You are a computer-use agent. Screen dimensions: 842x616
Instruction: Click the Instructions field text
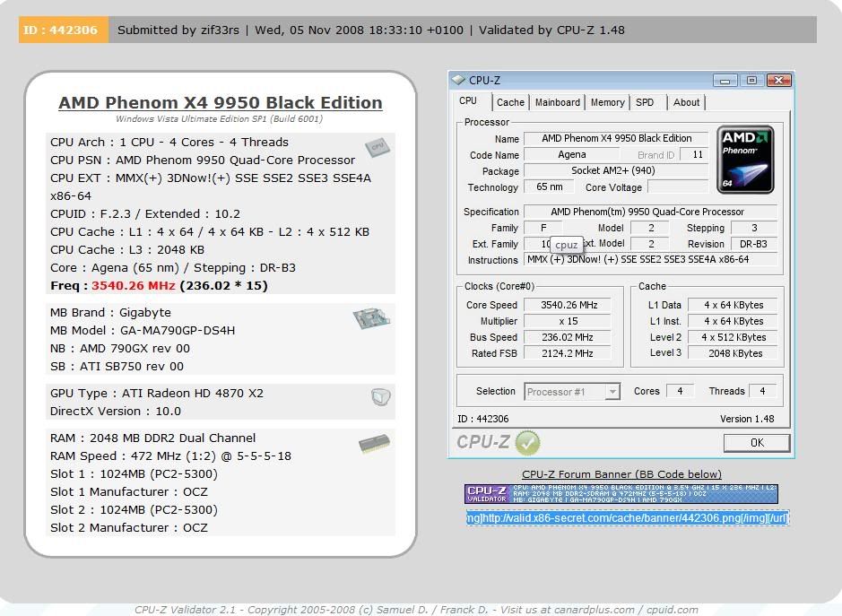pos(651,259)
